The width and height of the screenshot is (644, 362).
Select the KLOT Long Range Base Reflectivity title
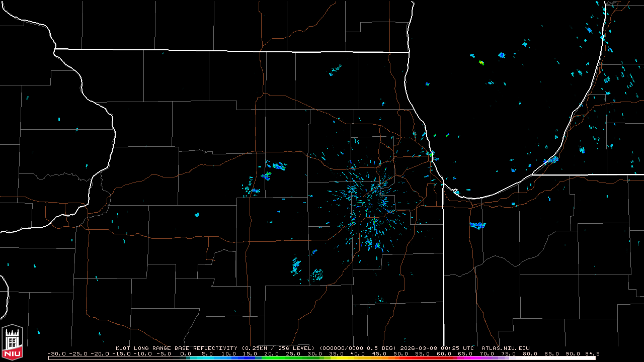coord(176,348)
